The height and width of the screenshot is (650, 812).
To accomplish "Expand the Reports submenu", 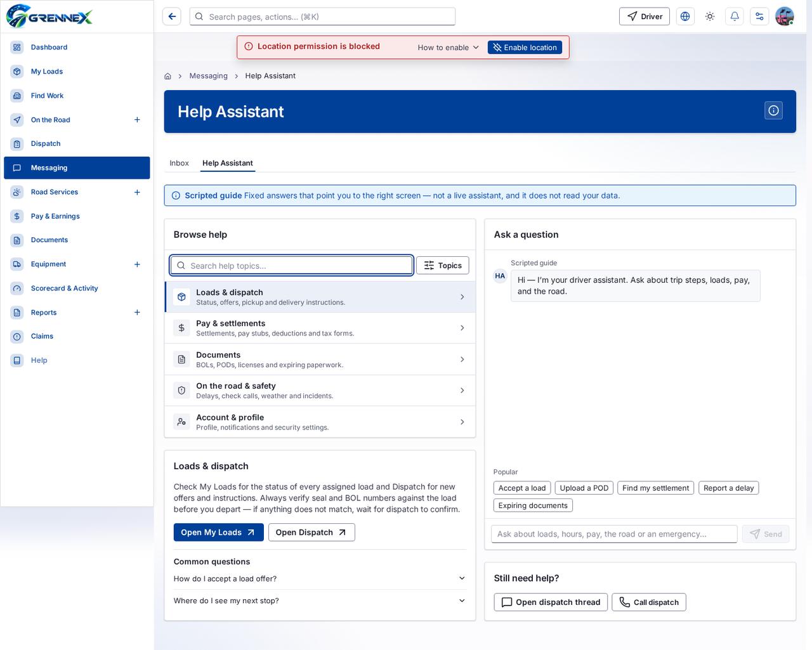I will pos(137,312).
